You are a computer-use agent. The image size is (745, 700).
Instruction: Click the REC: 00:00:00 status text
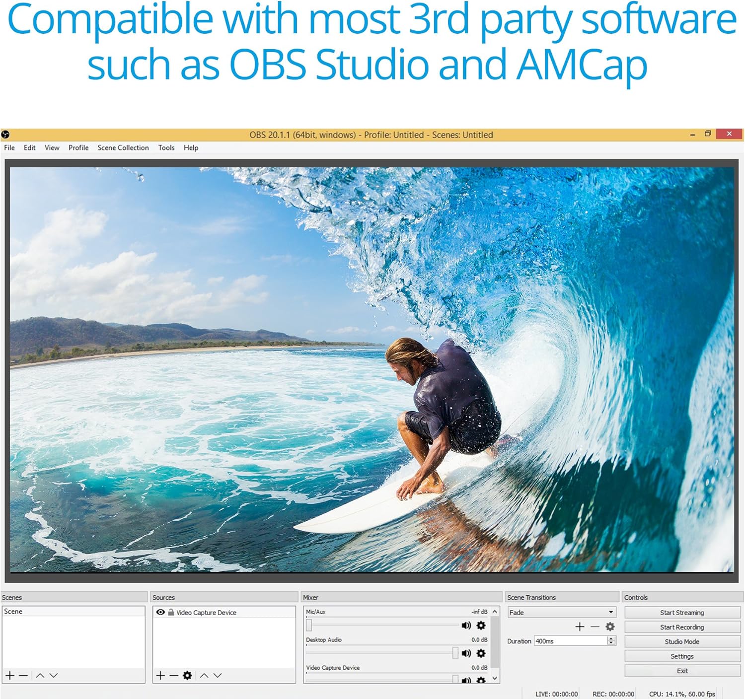(613, 694)
